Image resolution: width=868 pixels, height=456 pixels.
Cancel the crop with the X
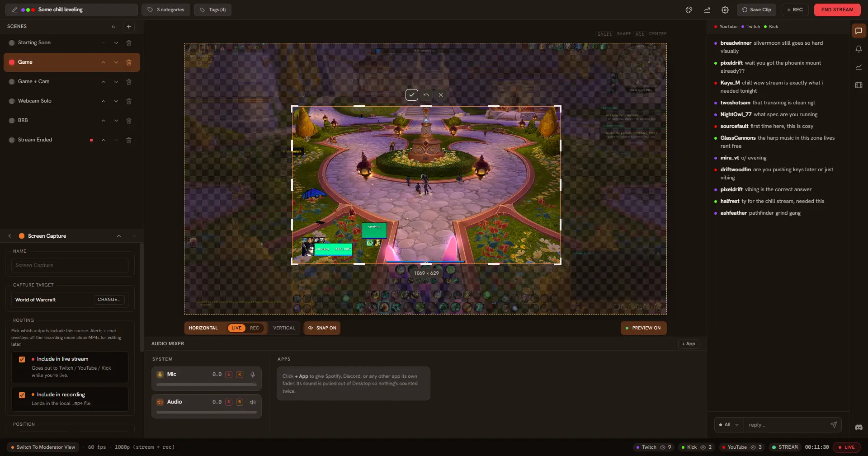point(441,95)
